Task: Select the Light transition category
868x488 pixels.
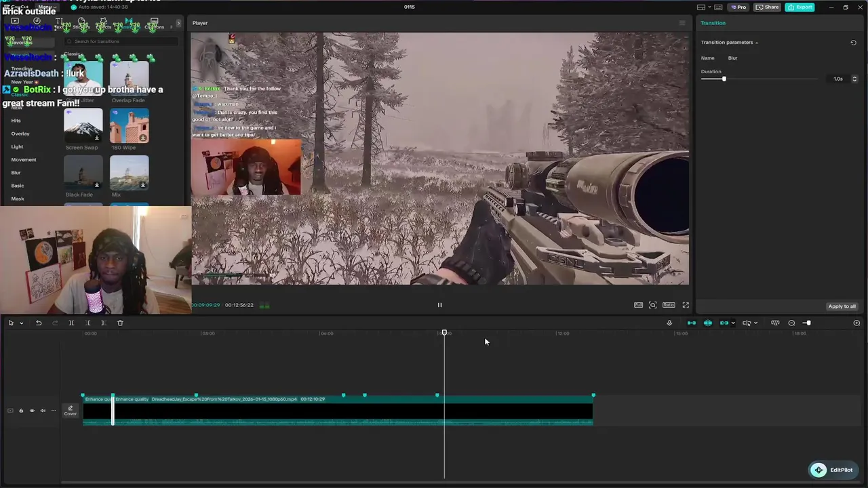Action: (17, 146)
